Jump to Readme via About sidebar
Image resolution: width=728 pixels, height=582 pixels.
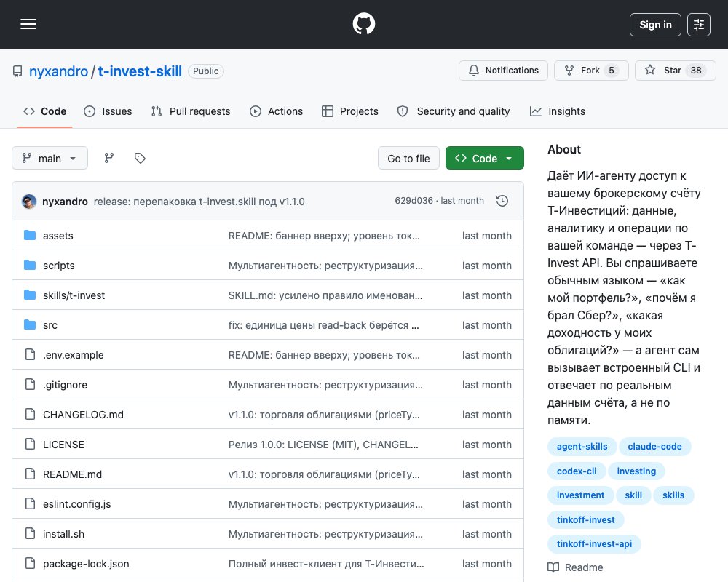[x=575, y=567]
